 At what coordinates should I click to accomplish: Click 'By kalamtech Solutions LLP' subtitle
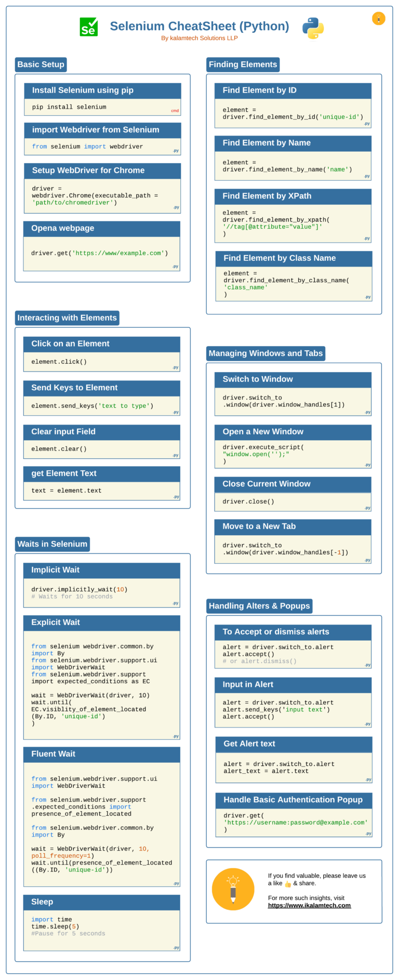pyautogui.click(x=199, y=38)
